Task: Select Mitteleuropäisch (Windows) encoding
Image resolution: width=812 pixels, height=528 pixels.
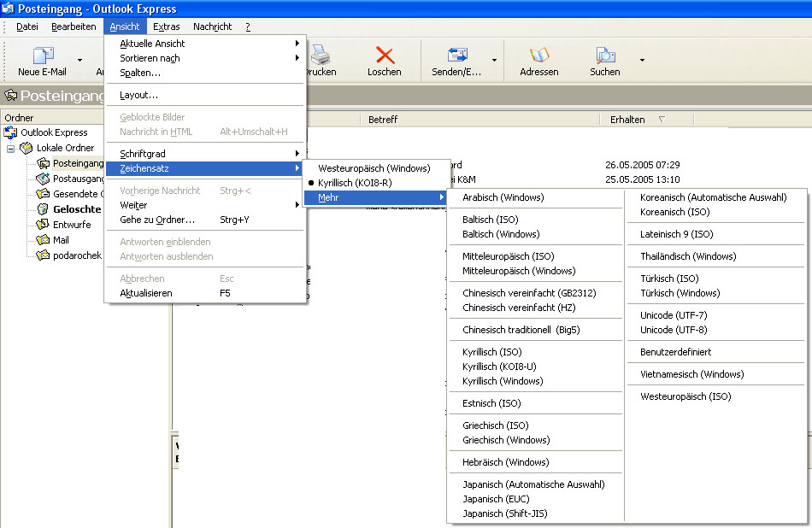Action: pyautogui.click(x=535, y=271)
